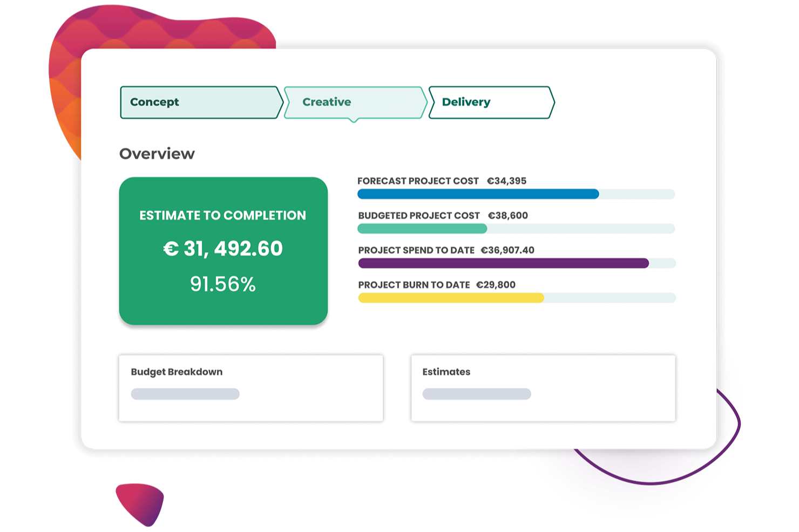Click the Forecast Project Cost label
The width and height of the screenshot is (799, 532).
[418, 181]
